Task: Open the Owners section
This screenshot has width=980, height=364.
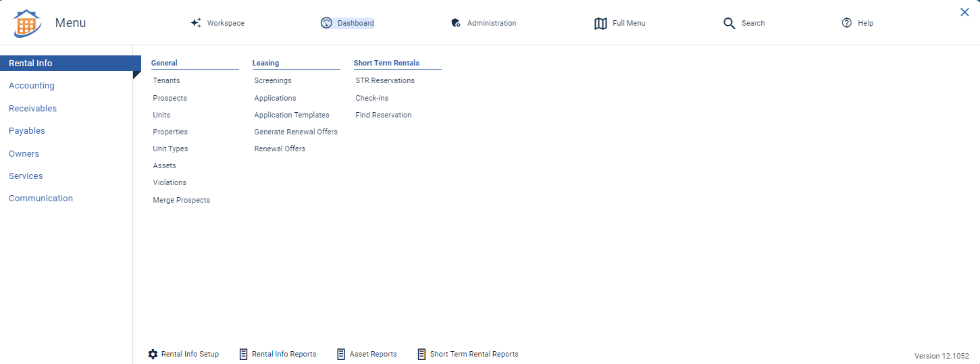Action: click(x=24, y=153)
